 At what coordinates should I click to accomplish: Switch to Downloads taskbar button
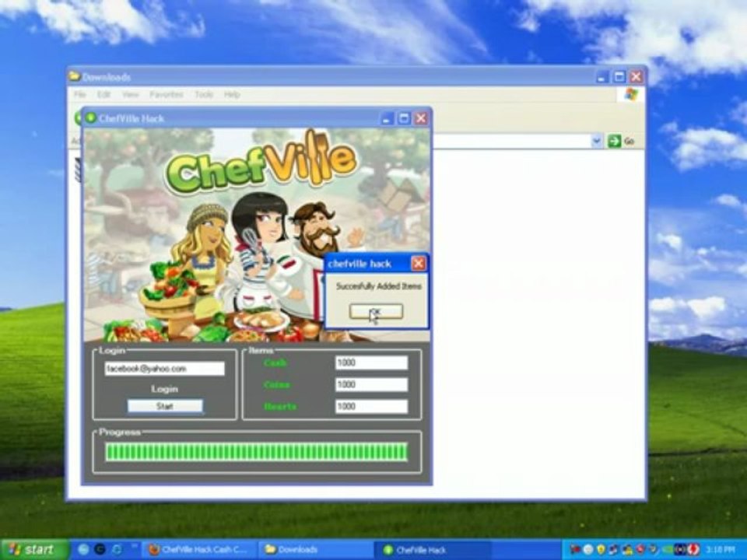click(x=316, y=550)
